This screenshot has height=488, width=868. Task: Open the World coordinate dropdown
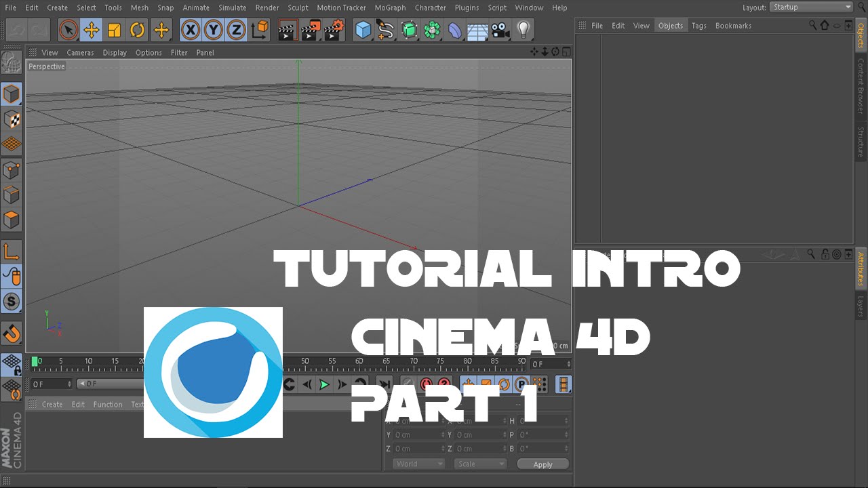(x=418, y=464)
